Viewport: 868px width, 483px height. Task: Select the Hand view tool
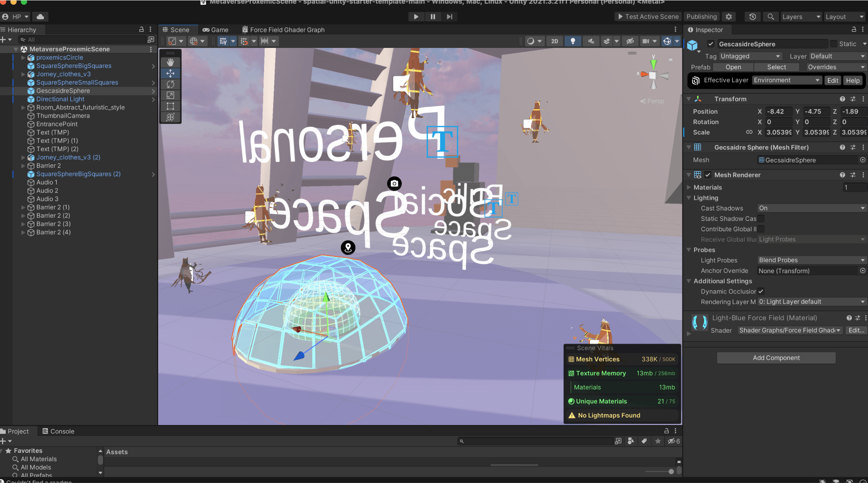(170, 62)
